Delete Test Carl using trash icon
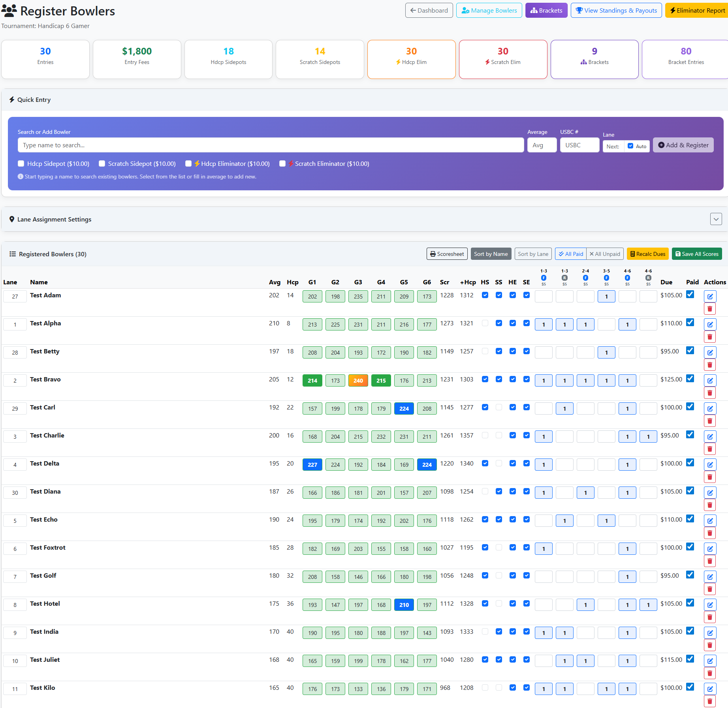This screenshot has height=708, width=728. point(710,421)
